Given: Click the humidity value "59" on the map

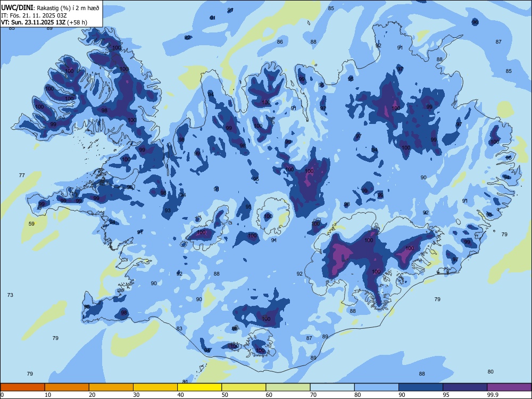Looking at the screenshot, I should tap(31, 224).
